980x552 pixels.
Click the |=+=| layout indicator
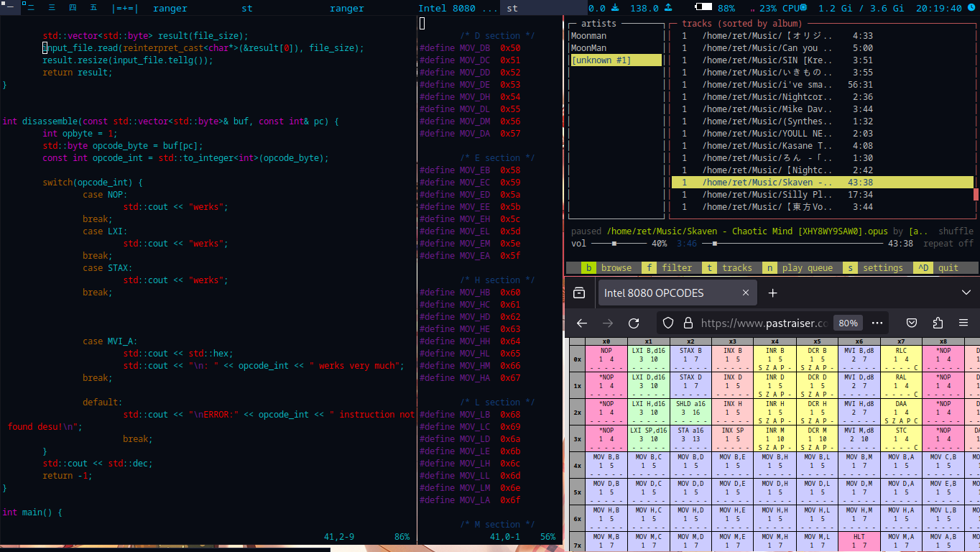pyautogui.click(x=125, y=9)
